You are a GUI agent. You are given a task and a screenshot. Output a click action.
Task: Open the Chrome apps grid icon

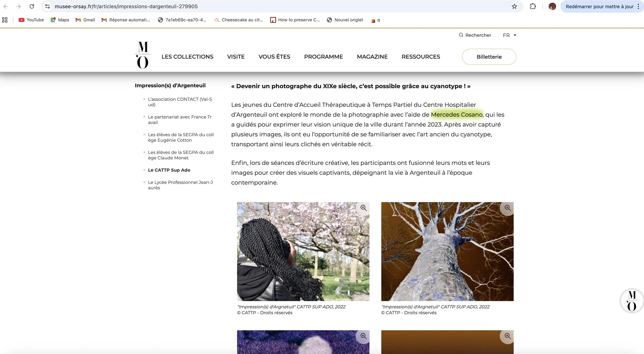pos(5,20)
